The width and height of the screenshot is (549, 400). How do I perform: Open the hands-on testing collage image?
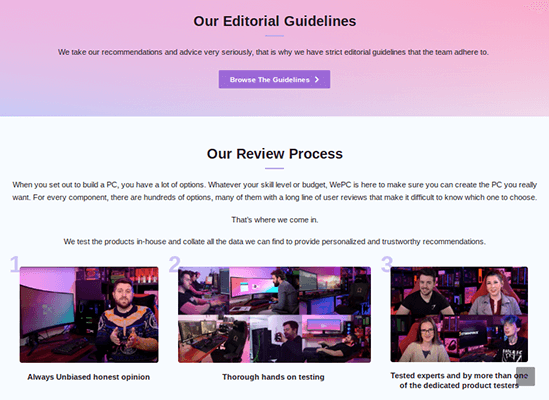pos(274,315)
